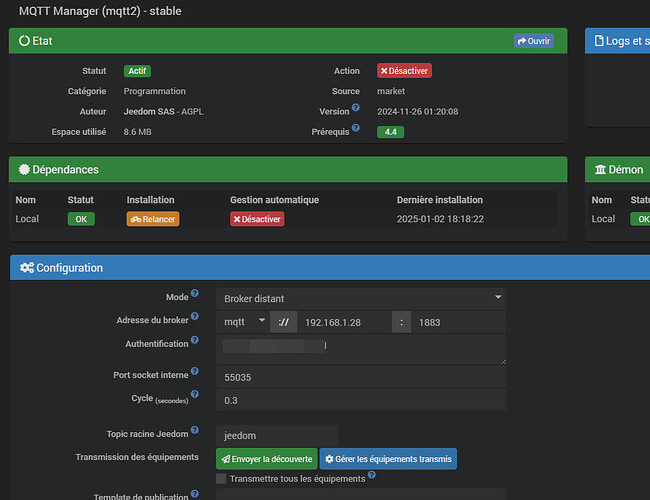Click the help icon next to Topic racine Jeedom

(195, 430)
